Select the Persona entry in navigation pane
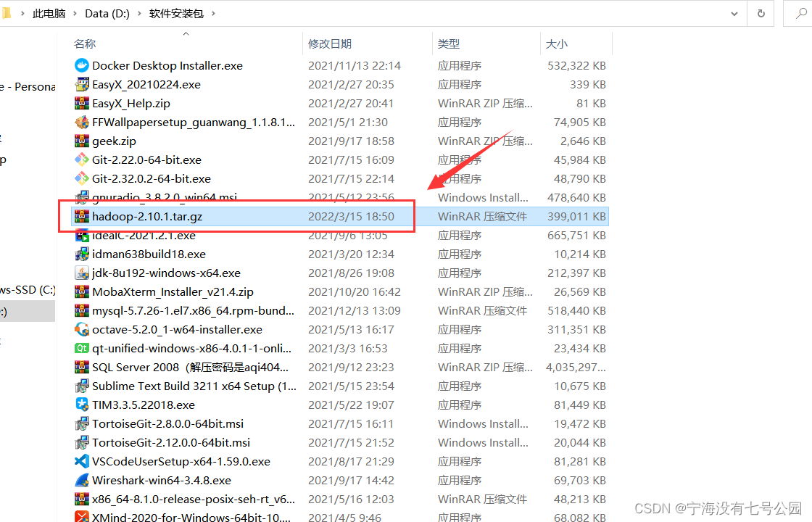The width and height of the screenshot is (812, 522). pos(28,86)
